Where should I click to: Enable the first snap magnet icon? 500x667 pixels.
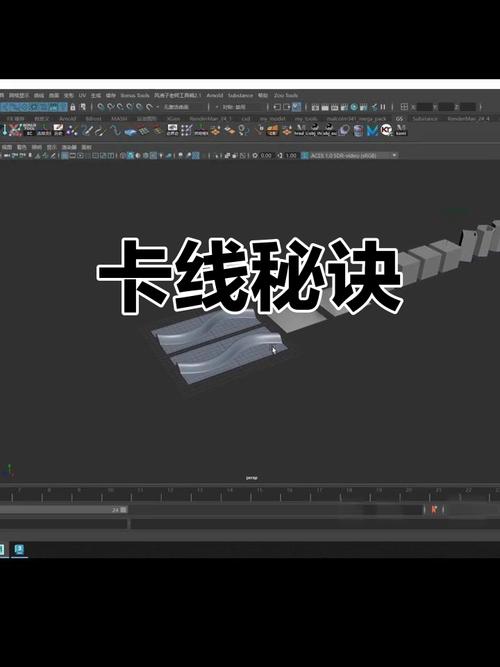coord(101,107)
